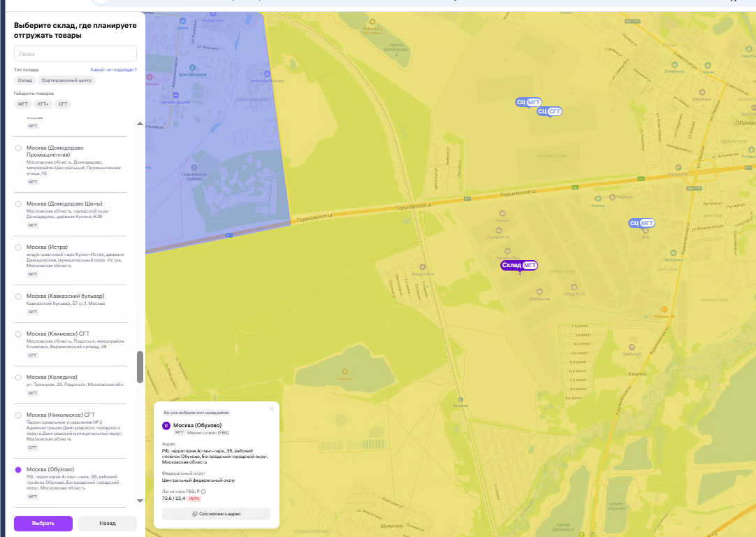The width and height of the screenshot is (756, 537).
Task: Click the purple Склад МГТ map marker
Action: [x=518, y=266]
